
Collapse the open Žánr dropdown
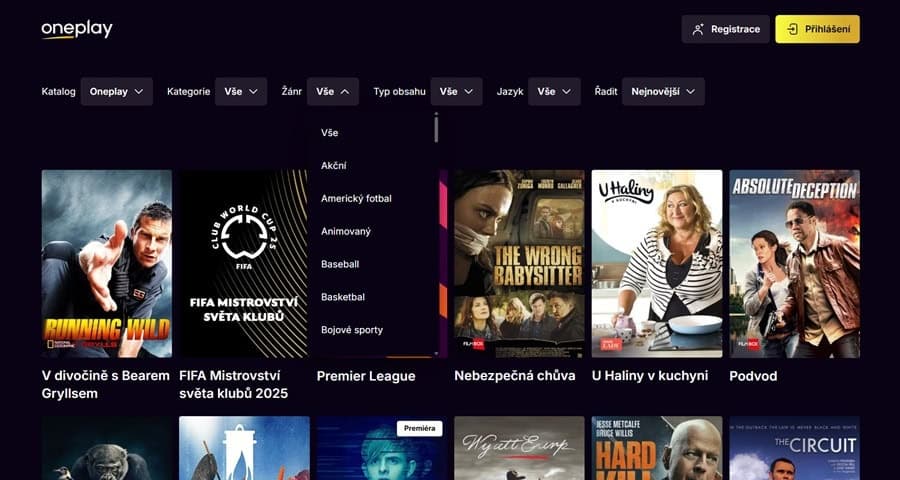[333, 91]
